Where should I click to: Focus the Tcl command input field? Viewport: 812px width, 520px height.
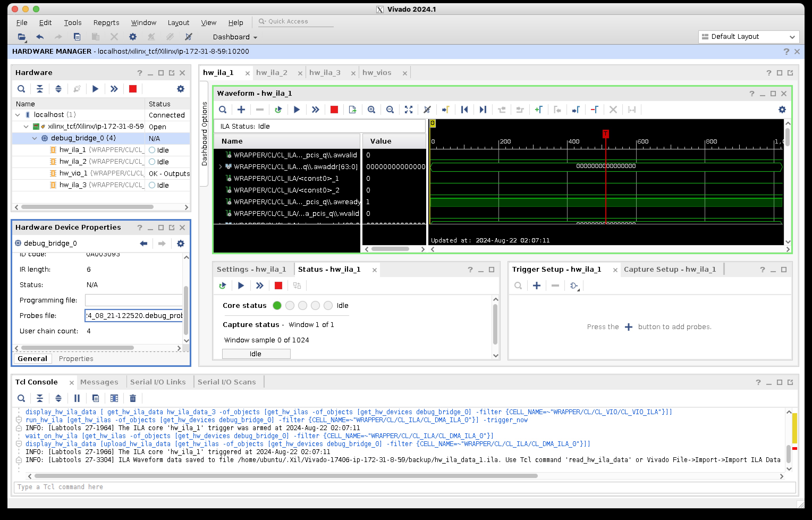405,487
